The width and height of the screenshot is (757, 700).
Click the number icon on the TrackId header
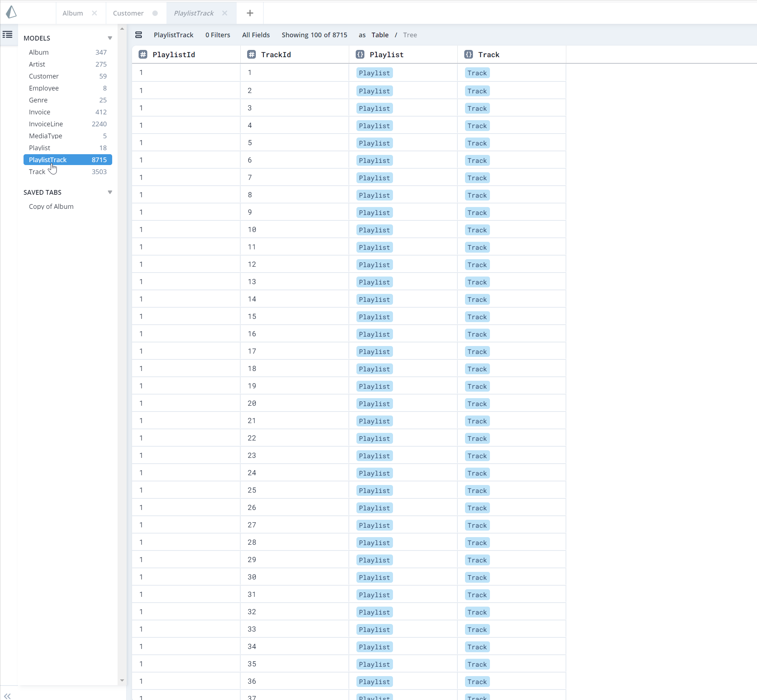pos(252,55)
